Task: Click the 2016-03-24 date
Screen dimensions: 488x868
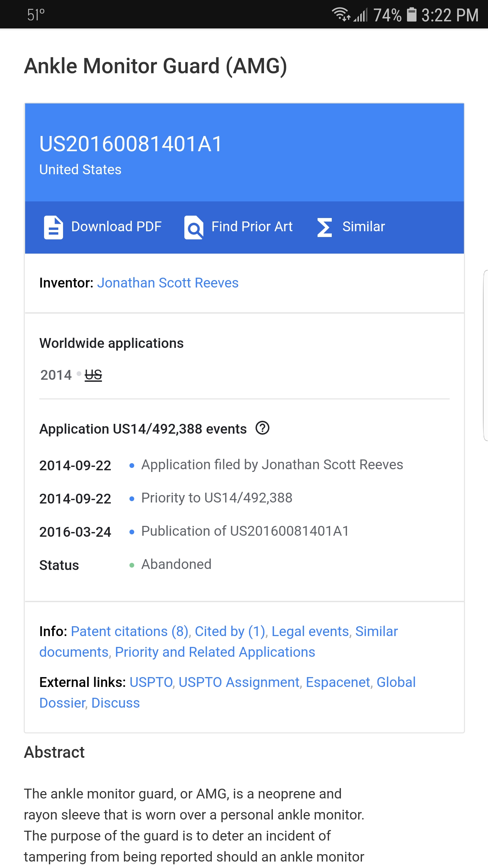Action: pos(75,532)
